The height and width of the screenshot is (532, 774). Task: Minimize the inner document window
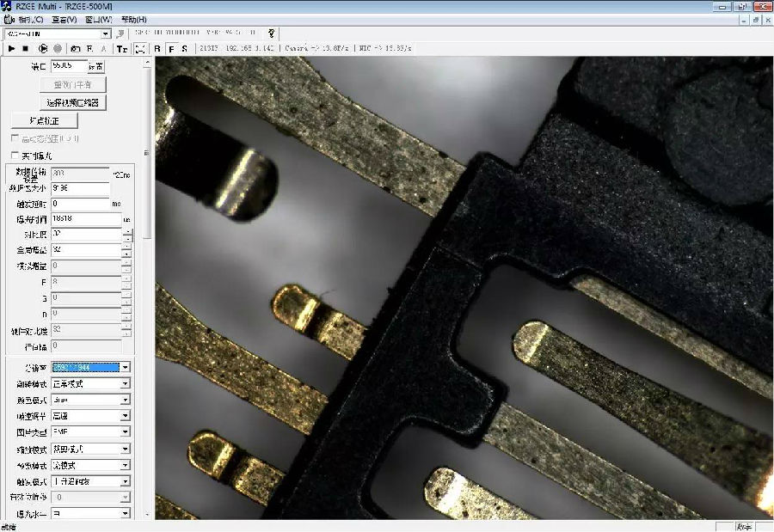pyautogui.click(x=744, y=21)
